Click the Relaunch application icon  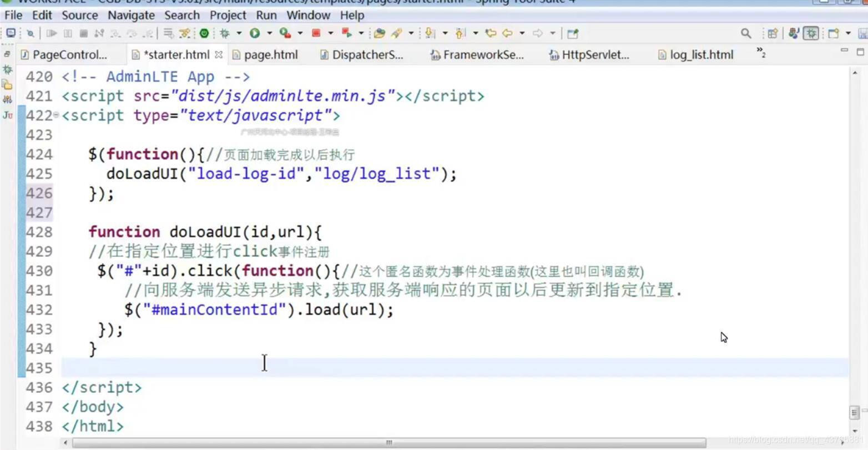[x=347, y=33]
